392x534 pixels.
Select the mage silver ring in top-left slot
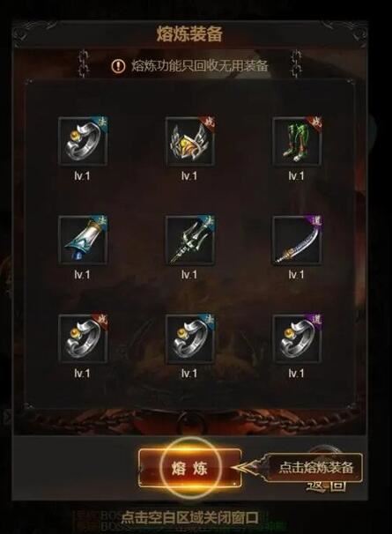(x=83, y=141)
